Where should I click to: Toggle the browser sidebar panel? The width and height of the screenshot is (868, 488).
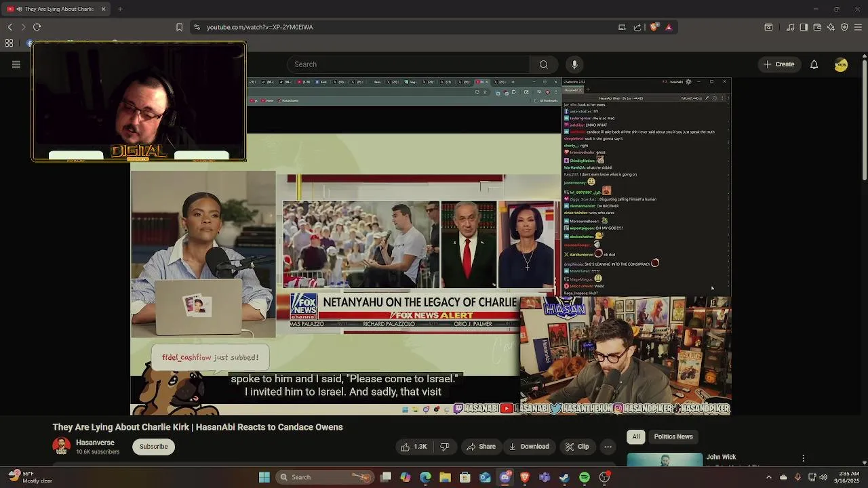point(804,27)
